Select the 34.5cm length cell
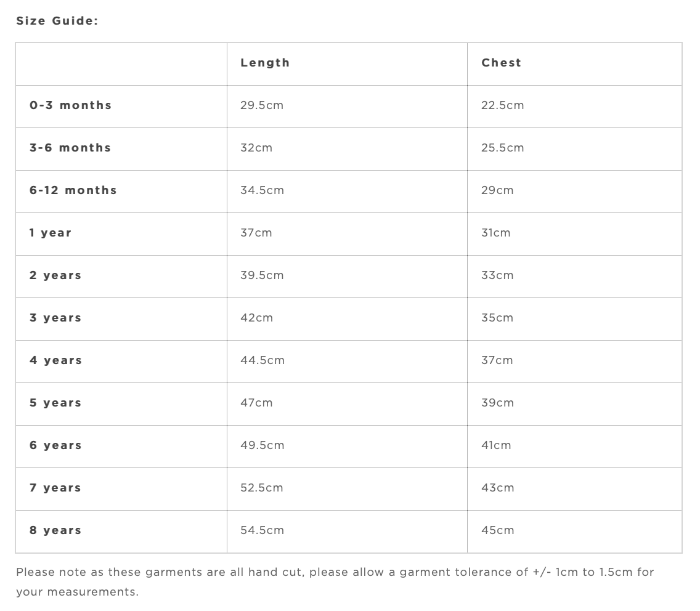 pos(262,190)
